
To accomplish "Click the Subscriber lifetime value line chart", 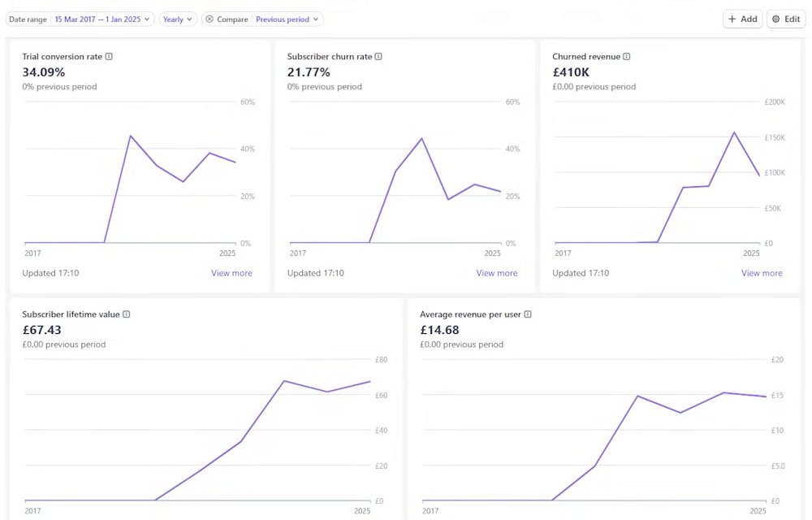I will pos(198,430).
